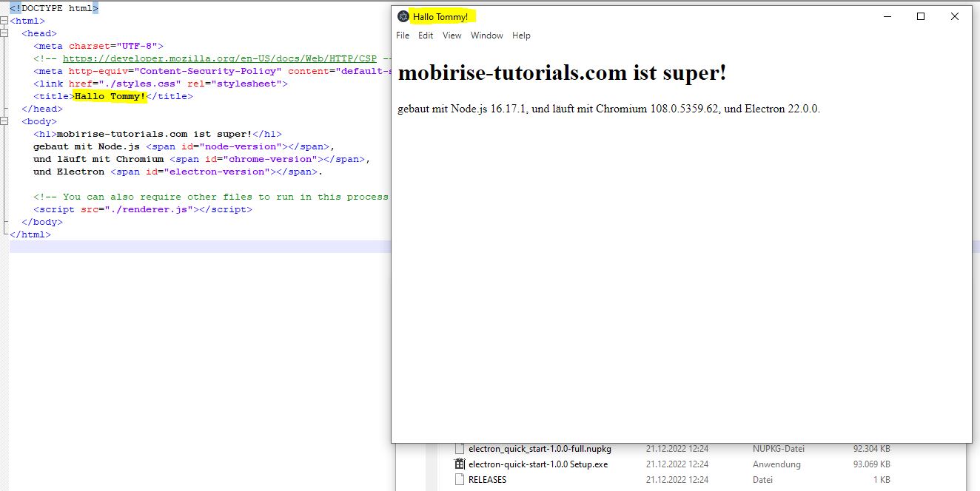Click the nupkg package file icon
The width and height of the screenshot is (980, 491).
[460, 449]
